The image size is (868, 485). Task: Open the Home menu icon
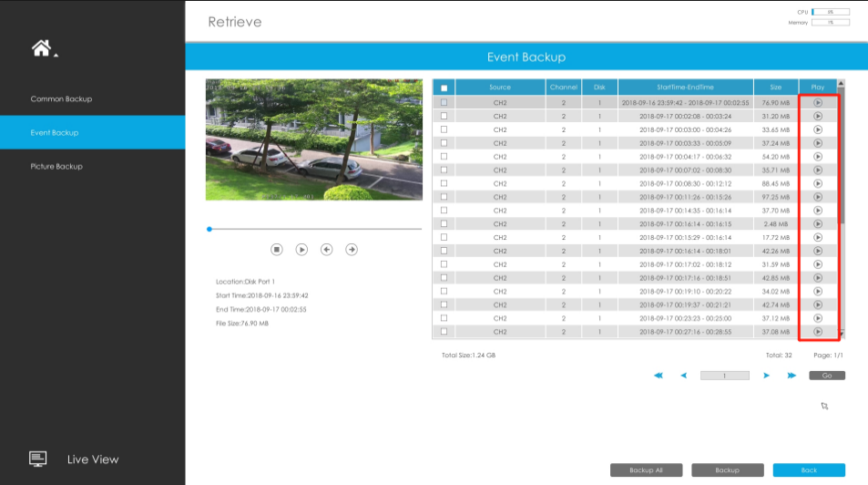point(42,48)
